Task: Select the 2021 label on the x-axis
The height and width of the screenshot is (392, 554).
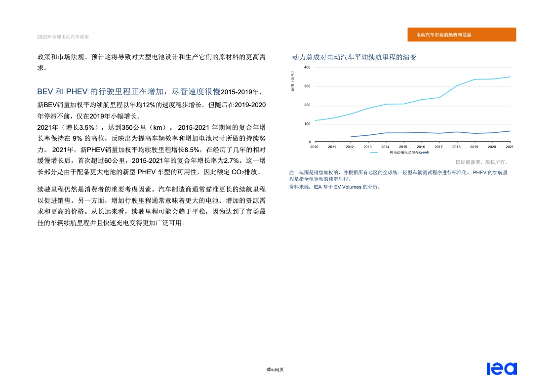Action: click(509, 147)
